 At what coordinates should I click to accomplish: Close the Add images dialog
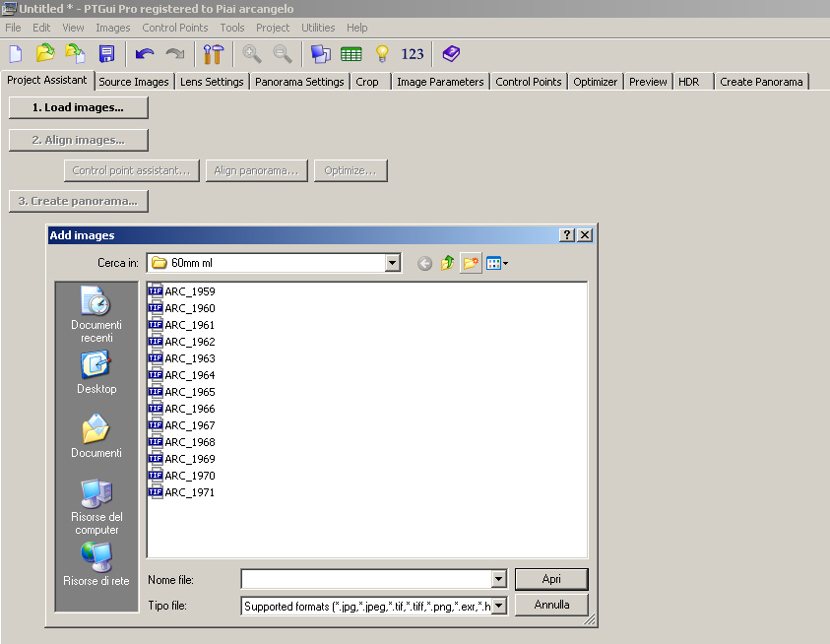click(x=585, y=235)
